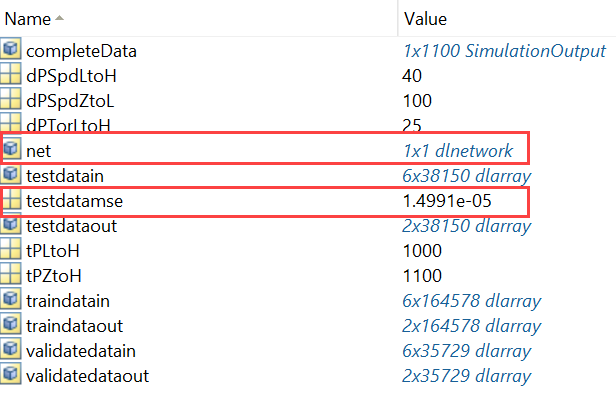Select the dPSpdLtoH variable name
This screenshot has width=616, height=393.
tap(72, 76)
